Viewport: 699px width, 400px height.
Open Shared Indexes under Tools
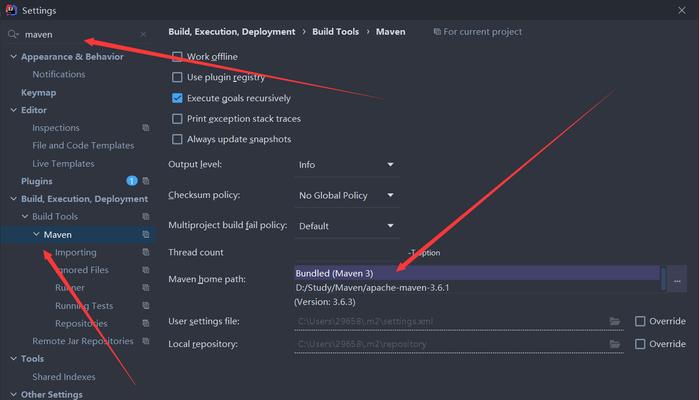(x=64, y=377)
